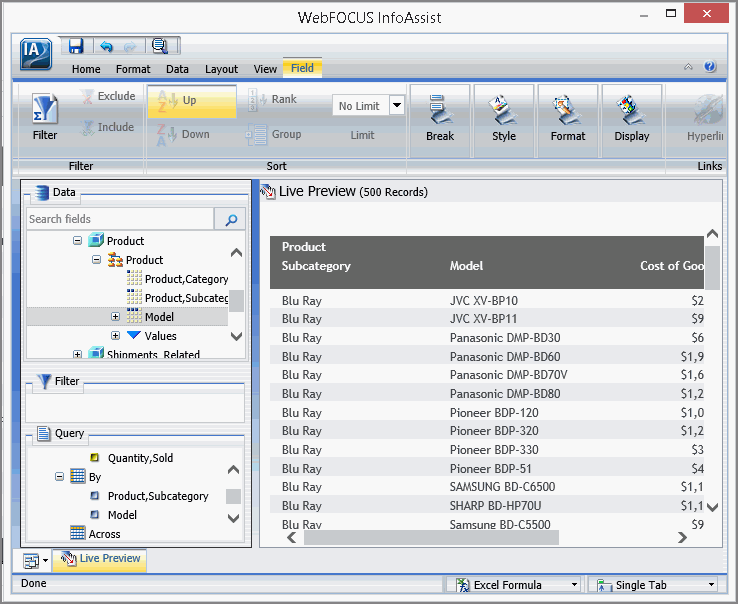
Task: Open the Filter funnel tool
Action: (x=45, y=118)
